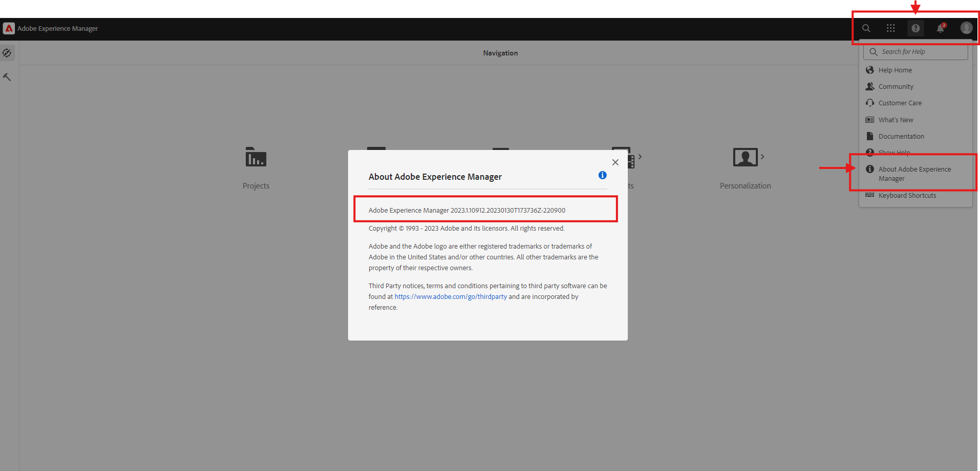Open the user profile avatar
Image resolution: width=980 pixels, height=471 pixels.
[x=966, y=28]
